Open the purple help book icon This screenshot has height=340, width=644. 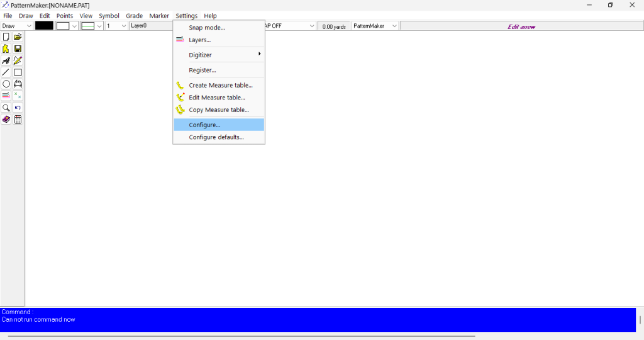pyautogui.click(x=6, y=120)
